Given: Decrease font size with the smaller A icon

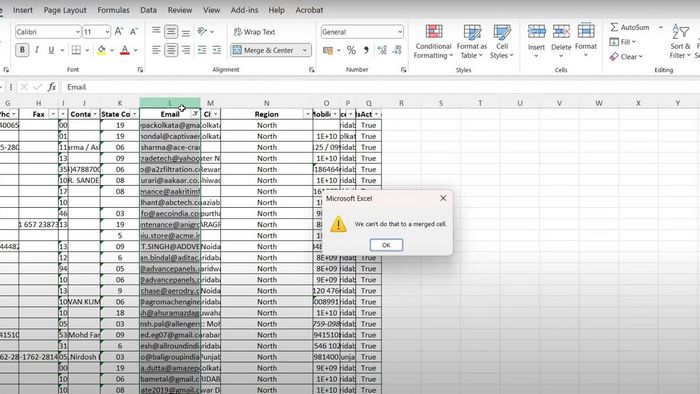Looking at the screenshot, I should 133,31.
